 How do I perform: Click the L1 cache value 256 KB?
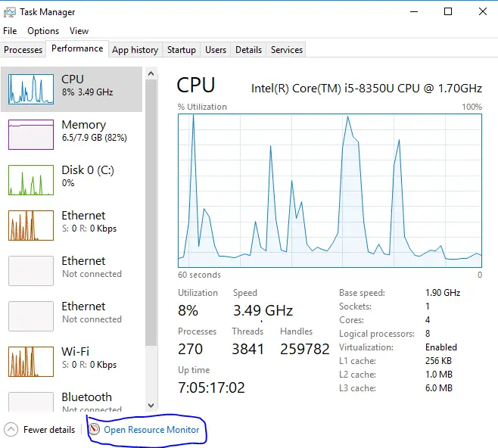(x=438, y=361)
